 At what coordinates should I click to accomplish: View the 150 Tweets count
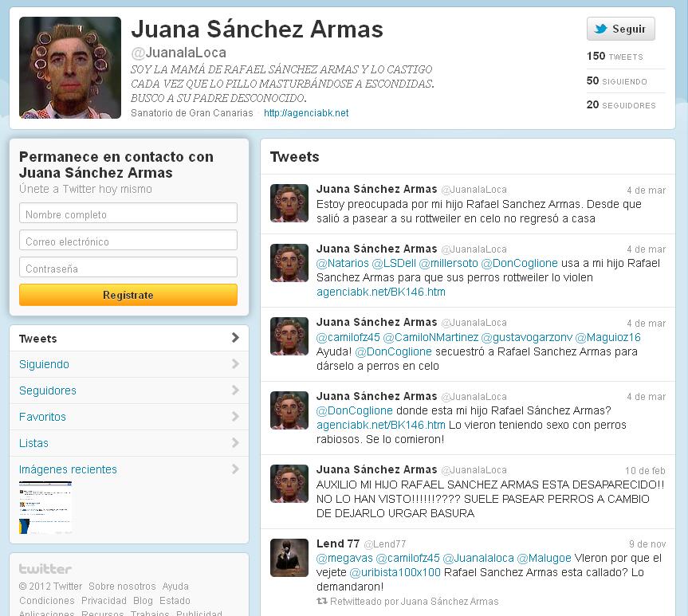click(x=615, y=56)
